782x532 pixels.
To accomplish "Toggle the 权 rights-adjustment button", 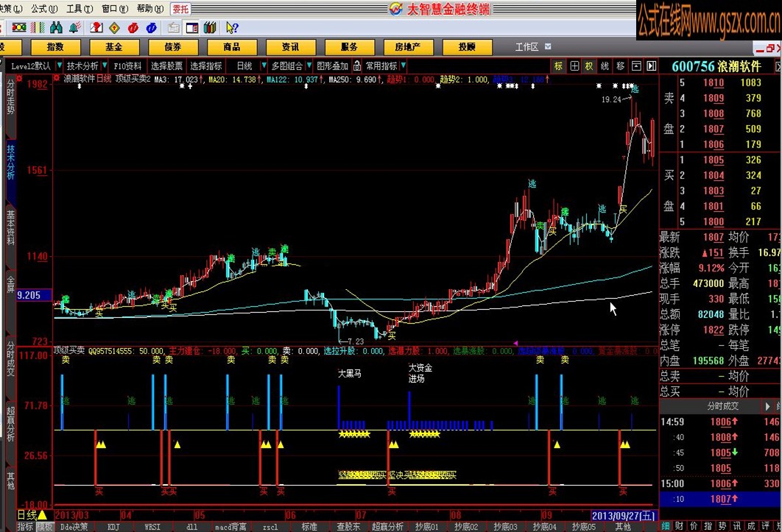I will 589,66.
